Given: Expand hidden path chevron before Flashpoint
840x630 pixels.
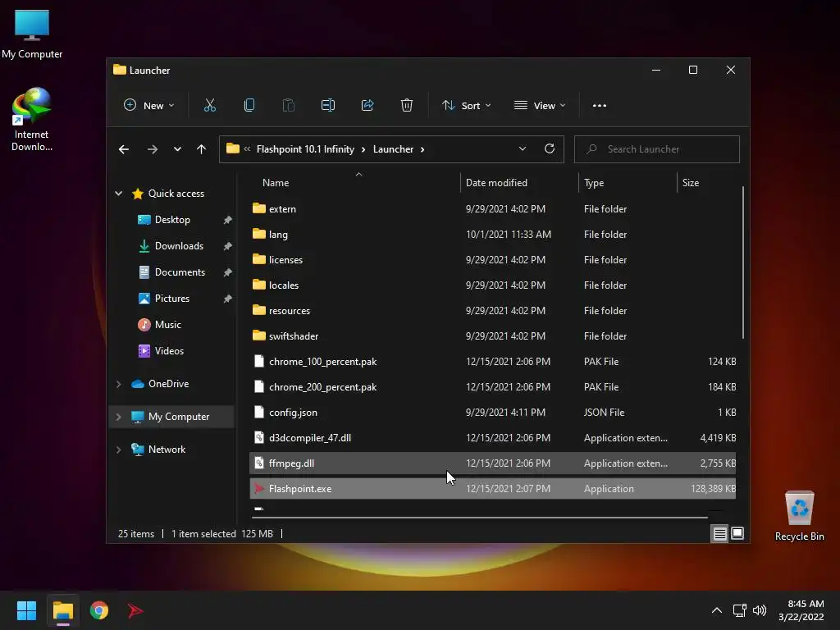Looking at the screenshot, I should [x=247, y=149].
